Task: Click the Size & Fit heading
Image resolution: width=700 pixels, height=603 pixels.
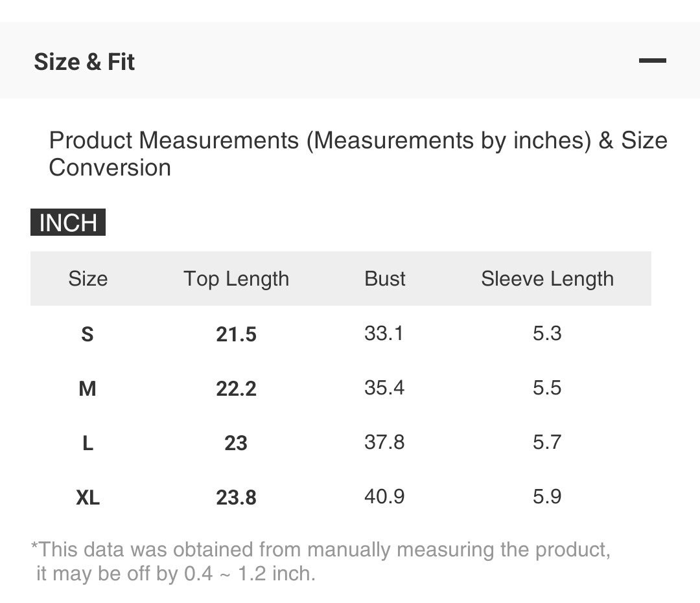Action: tap(84, 62)
